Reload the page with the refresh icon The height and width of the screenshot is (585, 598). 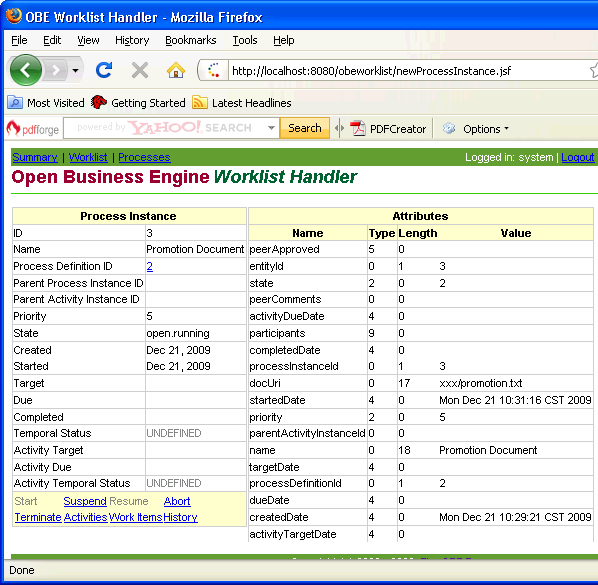point(104,70)
